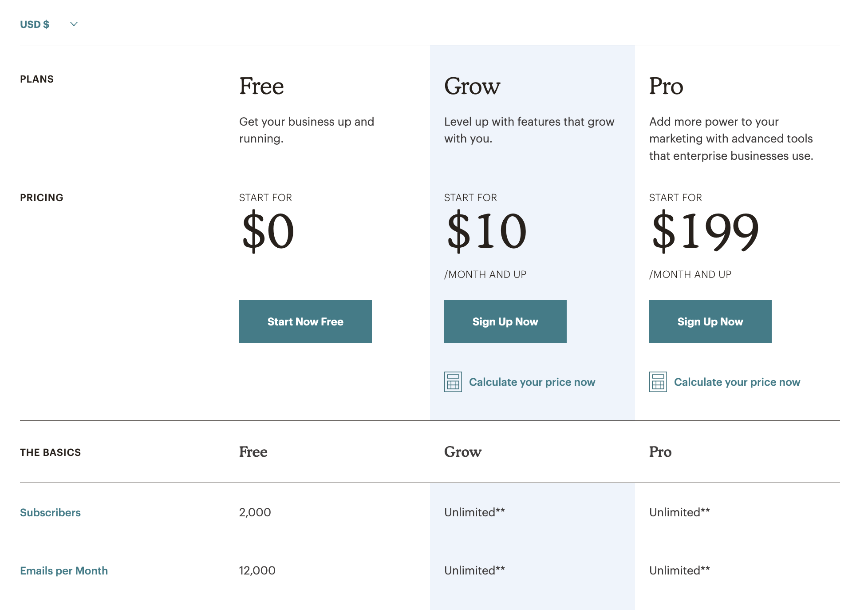
Task: Click the PLANS section label
Action: (36, 79)
